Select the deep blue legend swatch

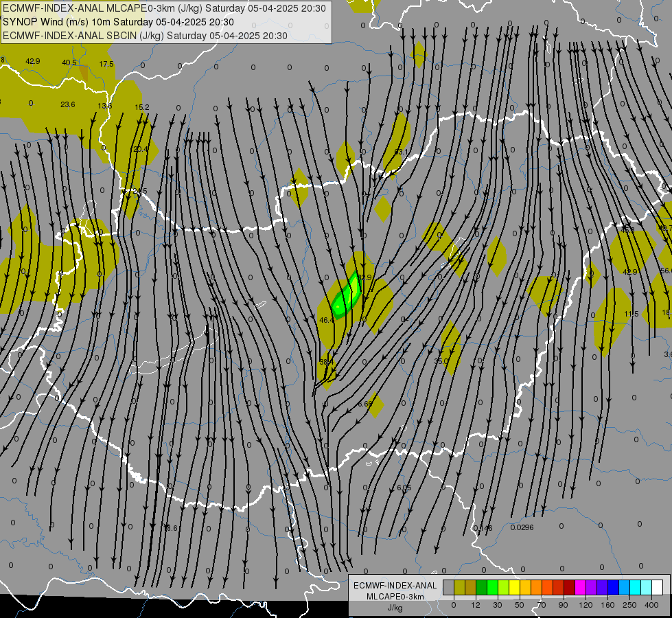pyautogui.click(x=614, y=587)
